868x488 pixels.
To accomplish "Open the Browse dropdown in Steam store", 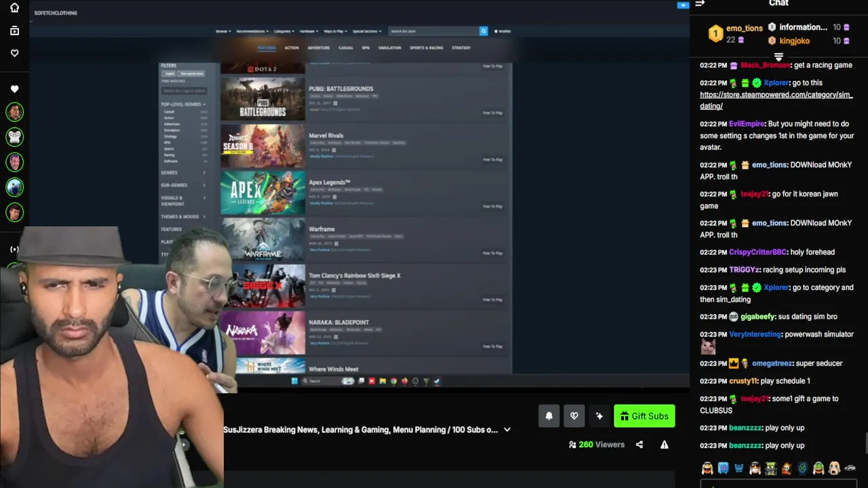I will click(223, 31).
